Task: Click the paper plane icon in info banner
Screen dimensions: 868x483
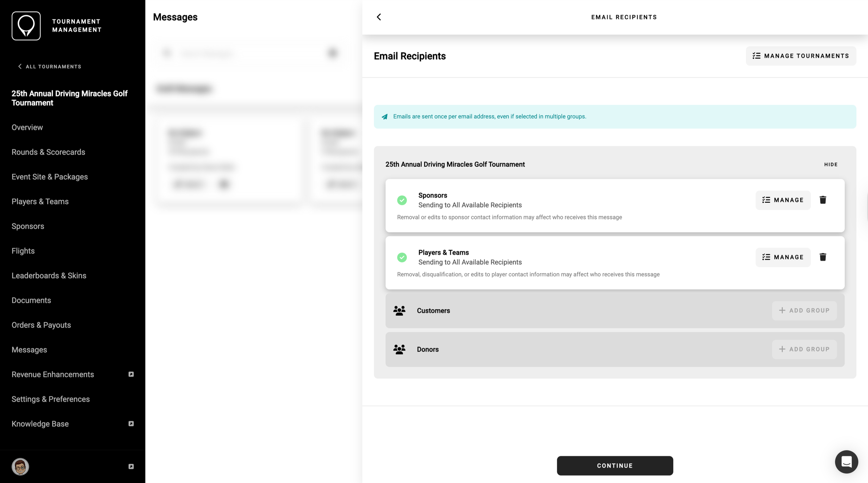Action: (x=384, y=117)
